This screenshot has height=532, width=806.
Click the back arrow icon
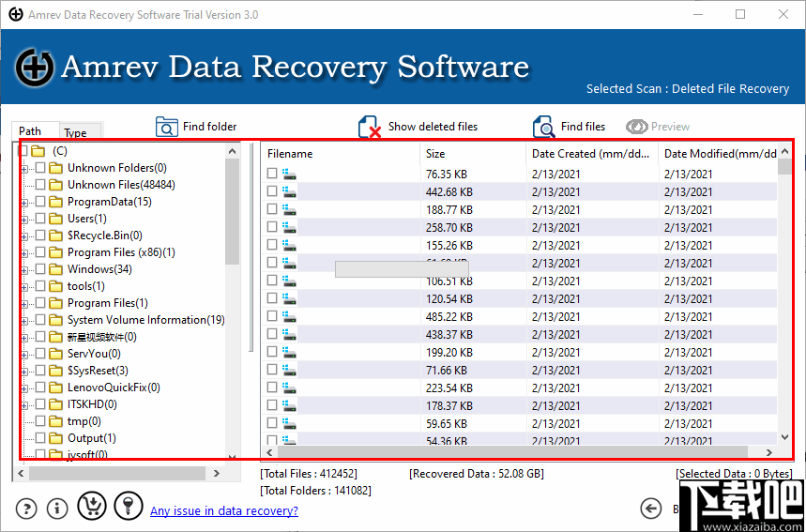(x=651, y=509)
